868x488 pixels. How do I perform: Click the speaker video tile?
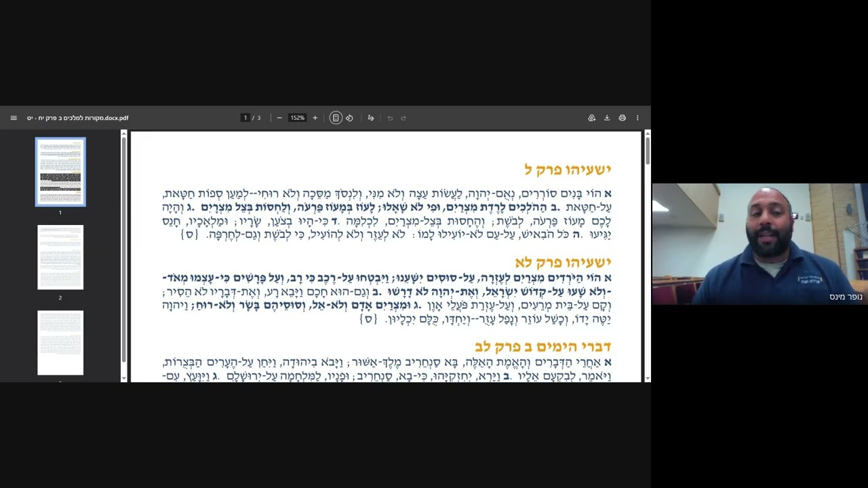pyautogui.click(x=759, y=244)
